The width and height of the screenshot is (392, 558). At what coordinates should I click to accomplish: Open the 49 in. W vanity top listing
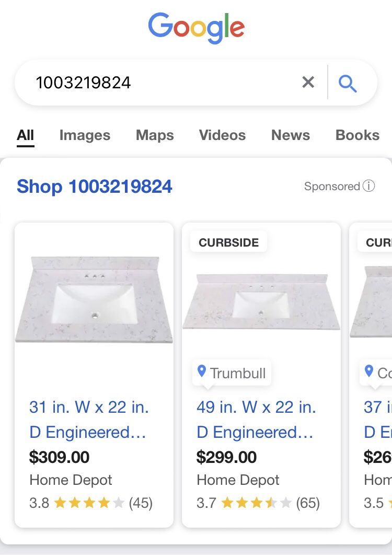click(256, 420)
